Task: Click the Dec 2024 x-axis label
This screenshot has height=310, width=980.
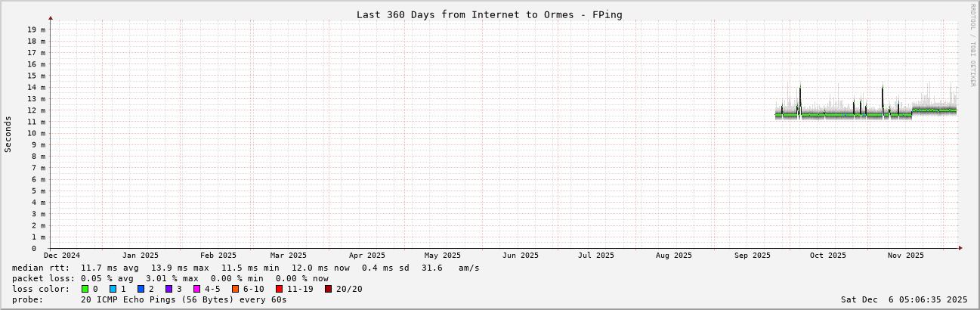Action: tap(62, 256)
